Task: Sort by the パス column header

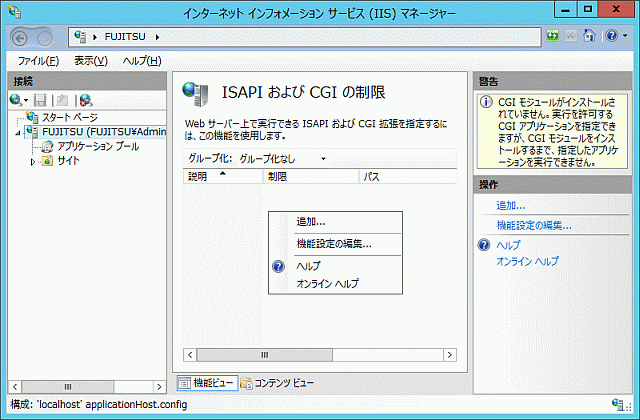Action: tap(408, 176)
